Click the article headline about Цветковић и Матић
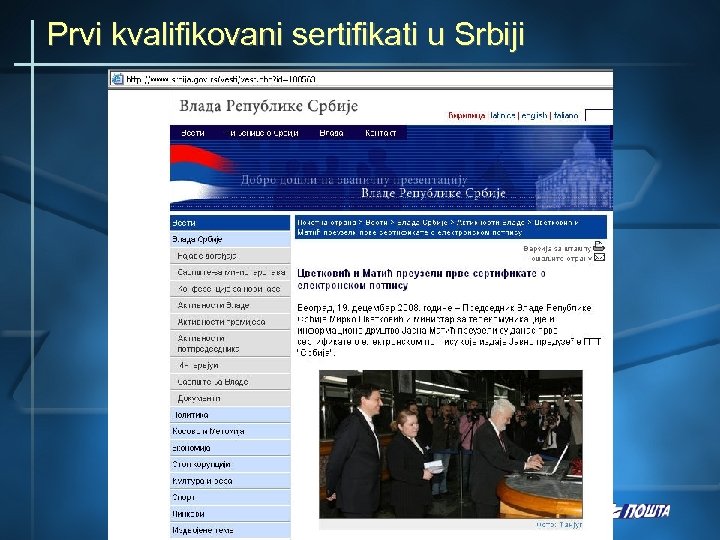This screenshot has height=540, width=720. (421, 279)
